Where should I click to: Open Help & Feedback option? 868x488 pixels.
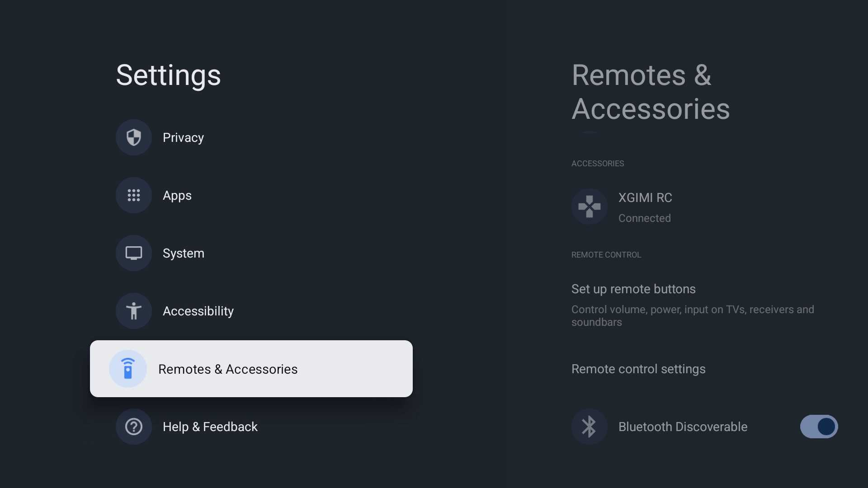[210, 427]
